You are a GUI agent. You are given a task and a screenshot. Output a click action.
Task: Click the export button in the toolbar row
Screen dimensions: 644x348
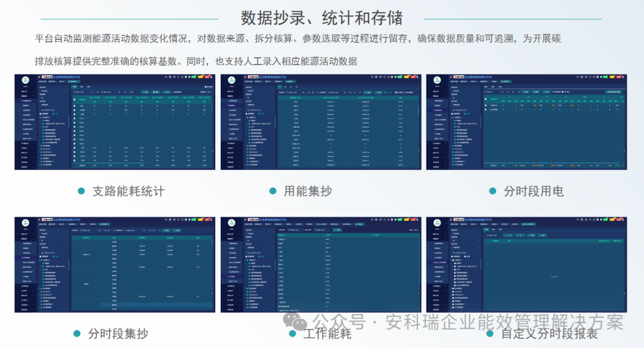tap(155, 92)
